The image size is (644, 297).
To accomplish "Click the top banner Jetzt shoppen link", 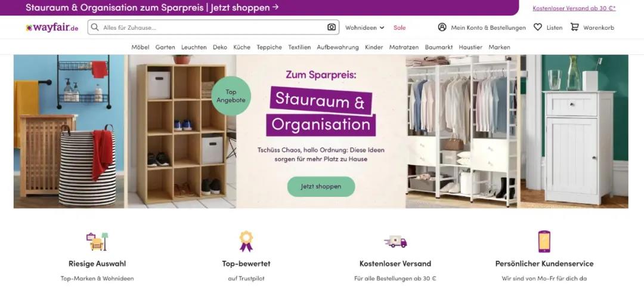I will point(244,7).
